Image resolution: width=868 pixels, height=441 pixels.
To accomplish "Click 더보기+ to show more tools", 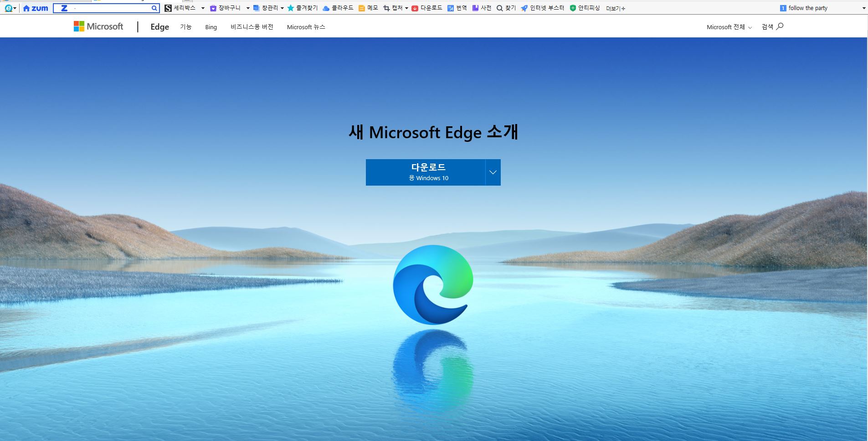I will pyautogui.click(x=616, y=8).
